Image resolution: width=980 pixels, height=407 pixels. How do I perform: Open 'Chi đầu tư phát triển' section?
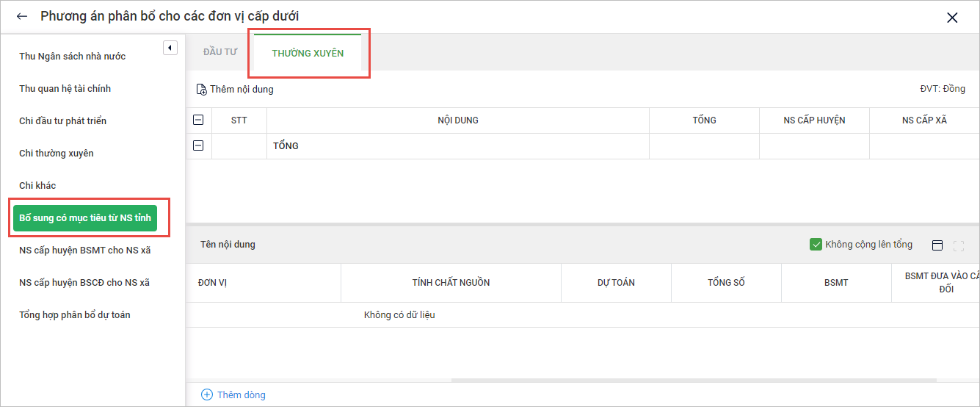point(62,121)
